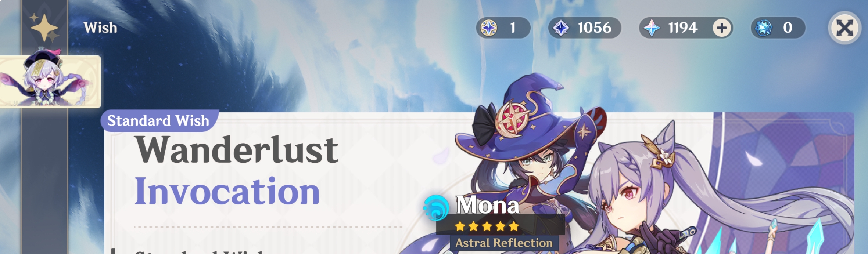Click the Wanderlust banner title

pyautogui.click(x=236, y=149)
